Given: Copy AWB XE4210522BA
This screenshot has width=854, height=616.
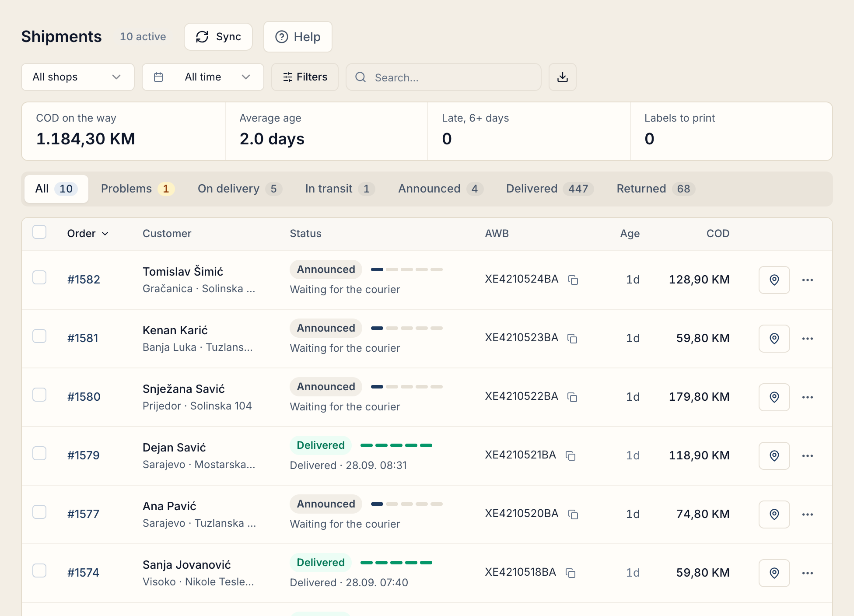Looking at the screenshot, I should (572, 397).
